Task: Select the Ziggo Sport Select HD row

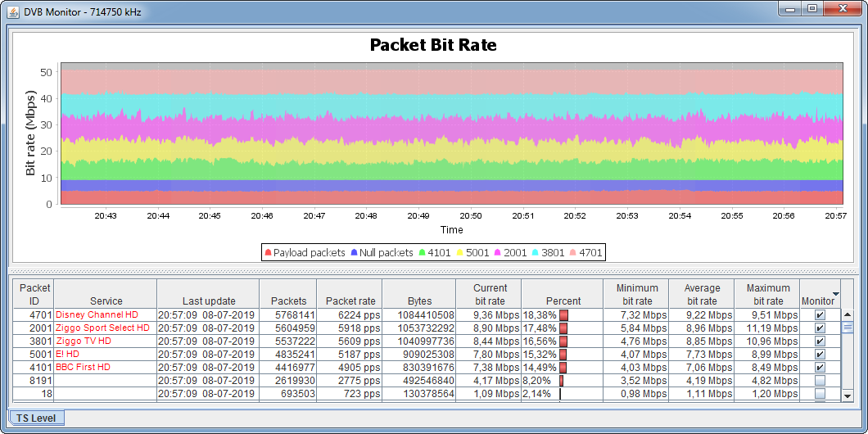Action: (102, 328)
